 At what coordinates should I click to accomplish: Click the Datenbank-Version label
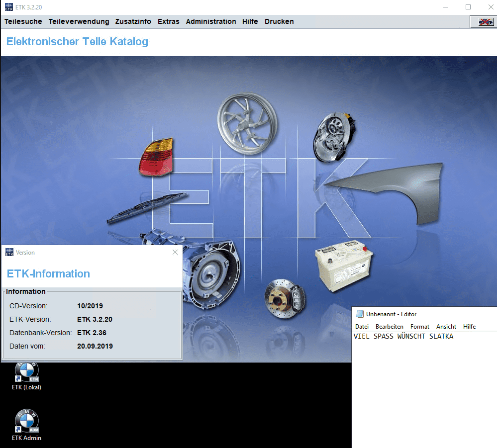[x=41, y=333]
